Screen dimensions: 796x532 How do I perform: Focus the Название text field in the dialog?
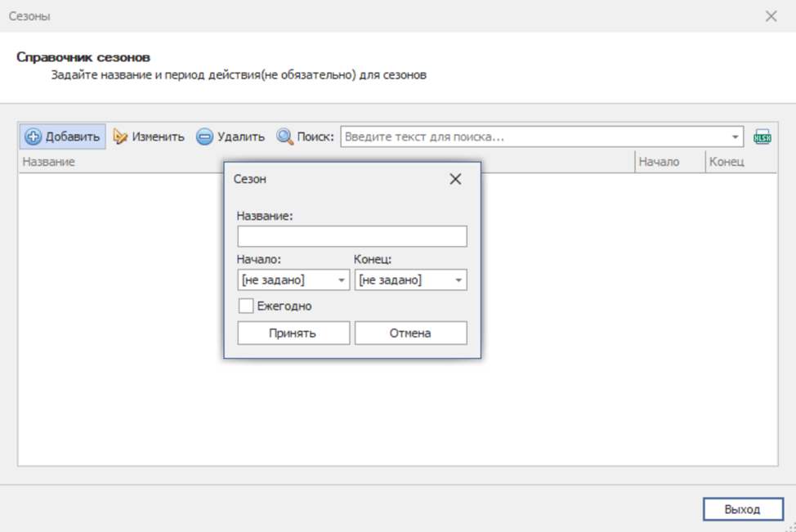click(x=351, y=237)
